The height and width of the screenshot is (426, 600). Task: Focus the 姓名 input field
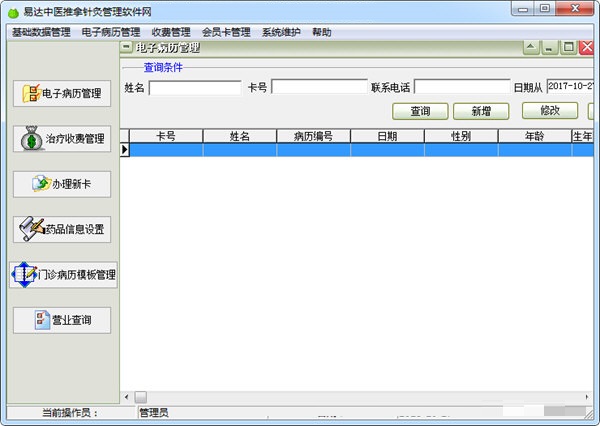pyautogui.click(x=195, y=88)
